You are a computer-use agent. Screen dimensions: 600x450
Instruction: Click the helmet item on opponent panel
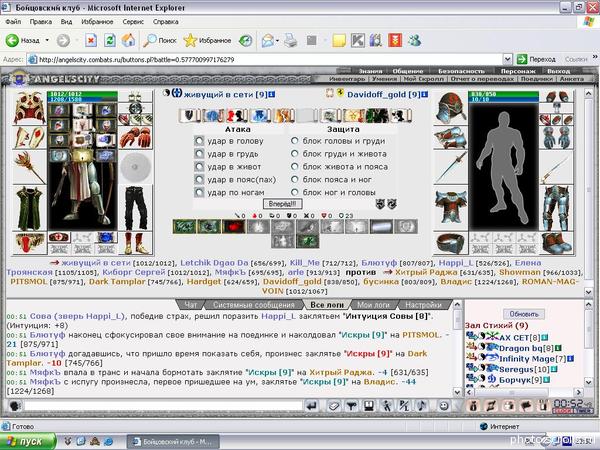pyautogui.click(x=451, y=107)
